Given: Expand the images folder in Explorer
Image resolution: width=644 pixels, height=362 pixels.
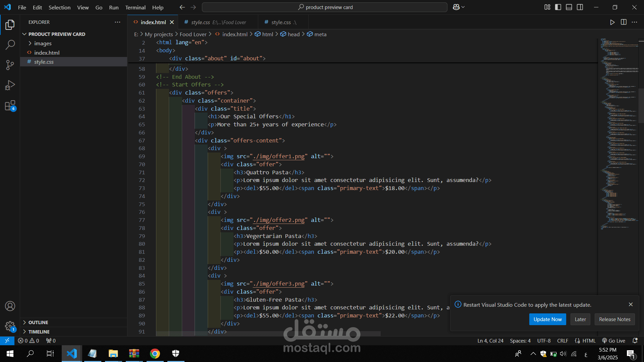Looking at the screenshot, I should pyautogui.click(x=43, y=43).
